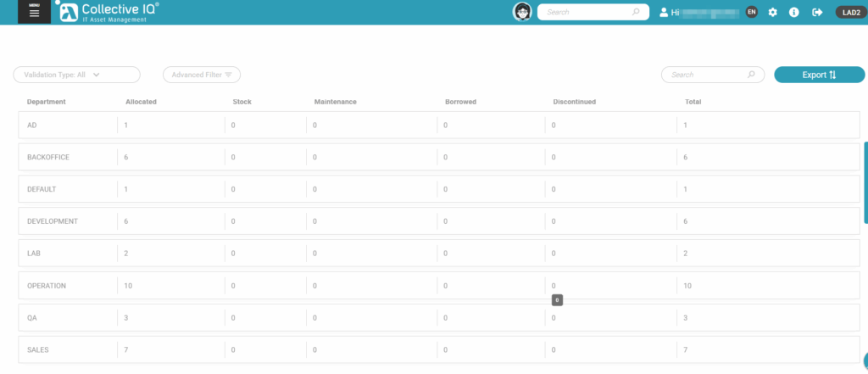Open the Advanced Filter options
This screenshot has height=374, width=868.
[x=202, y=75]
